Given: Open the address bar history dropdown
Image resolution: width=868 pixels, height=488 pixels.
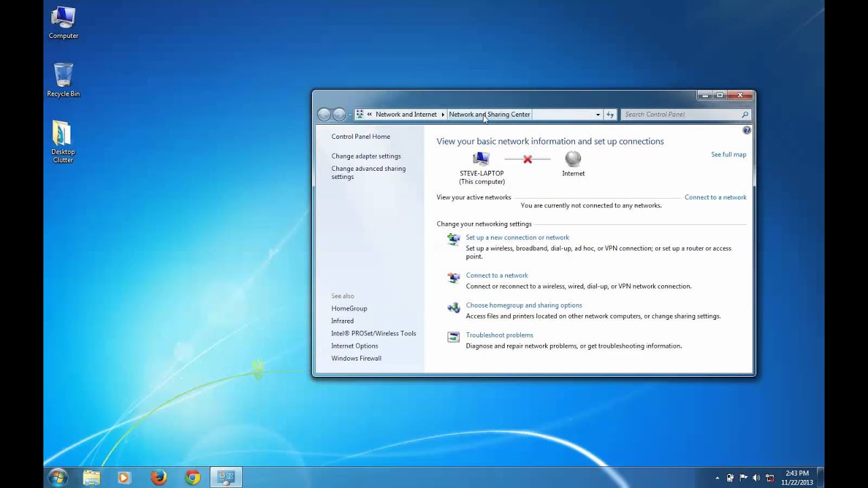Looking at the screenshot, I should point(598,115).
